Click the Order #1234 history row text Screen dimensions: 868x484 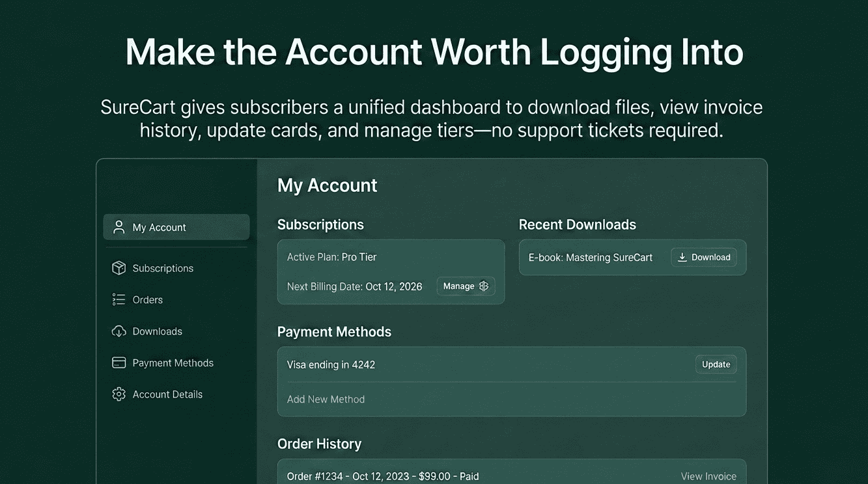(383, 476)
